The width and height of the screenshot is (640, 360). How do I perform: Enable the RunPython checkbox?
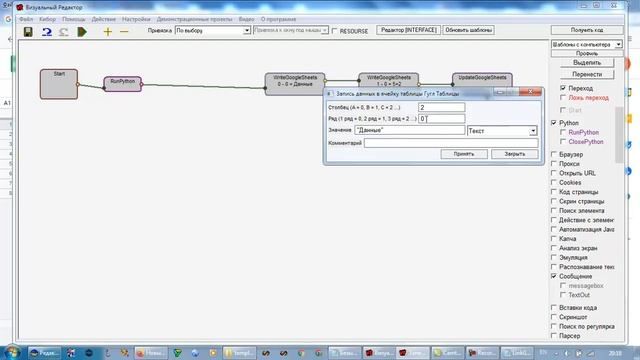(x=563, y=132)
